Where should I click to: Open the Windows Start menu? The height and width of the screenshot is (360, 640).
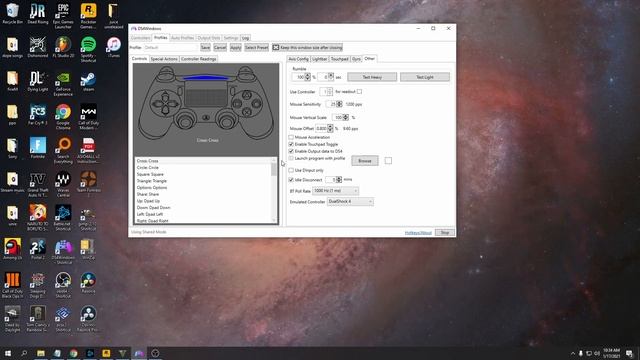click(x=8, y=353)
